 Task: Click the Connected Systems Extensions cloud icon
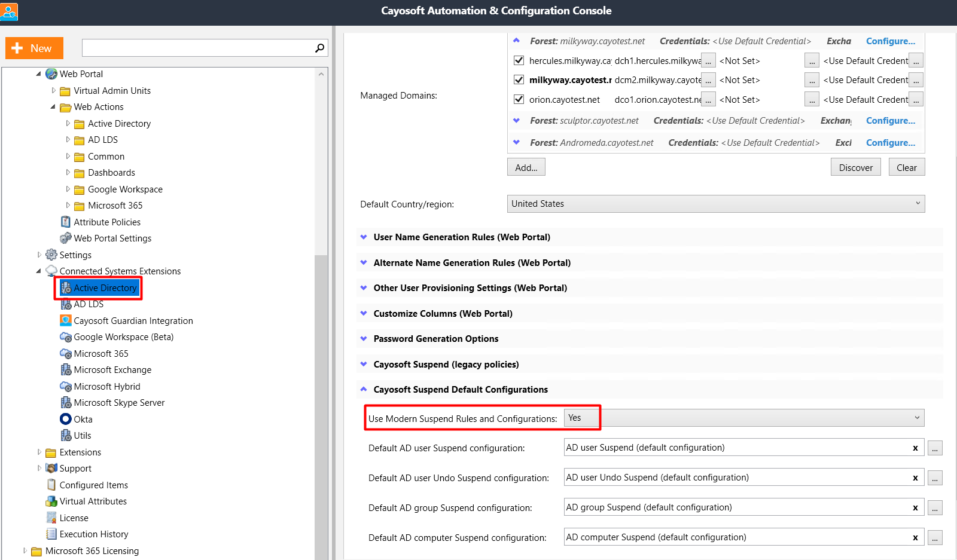(x=51, y=271)
